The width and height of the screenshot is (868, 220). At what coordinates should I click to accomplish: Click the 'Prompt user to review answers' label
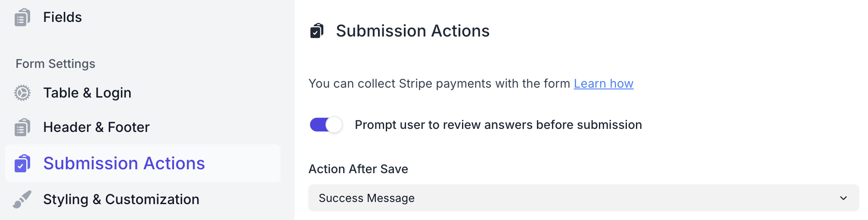pos(498,125)
